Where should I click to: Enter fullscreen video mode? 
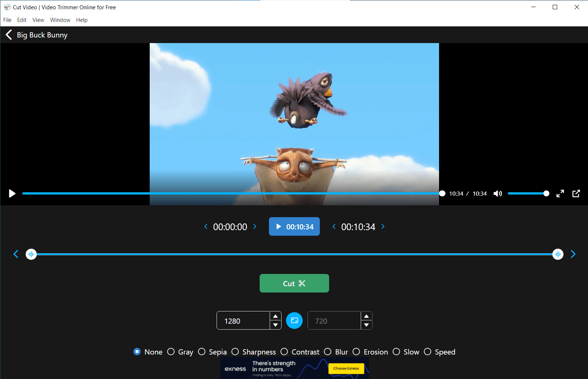[560, 193]
